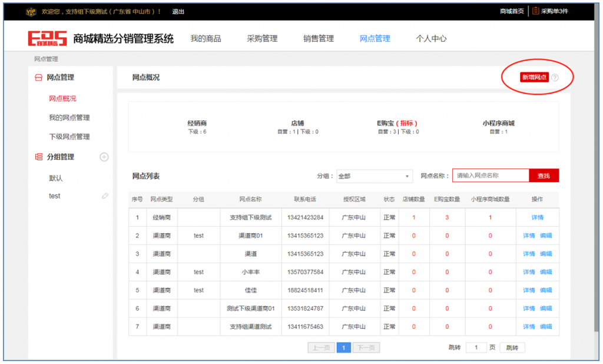Click the 上一页 pagination button

(321, 348)
